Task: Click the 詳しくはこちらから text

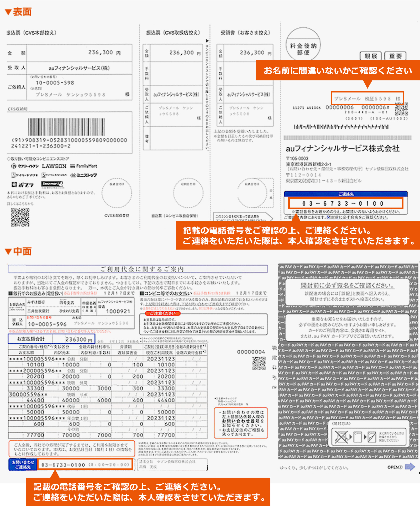Action: pos(20,204)
